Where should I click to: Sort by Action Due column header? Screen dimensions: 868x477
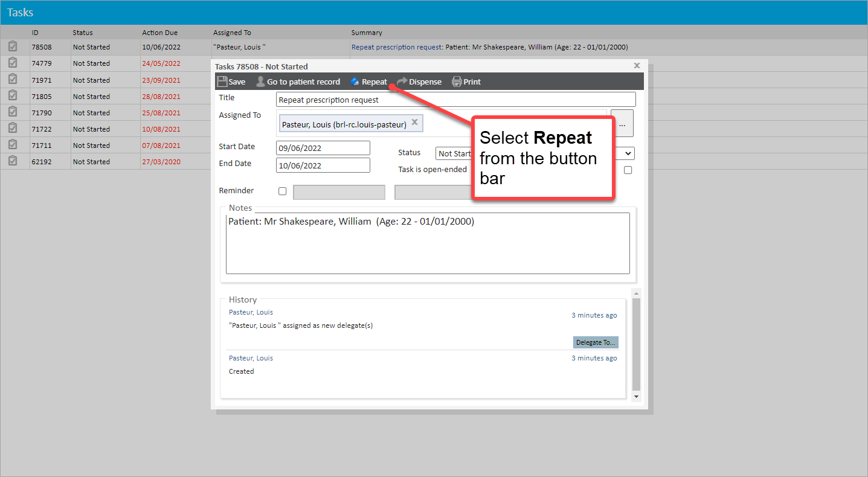click(x=159, y=33)
